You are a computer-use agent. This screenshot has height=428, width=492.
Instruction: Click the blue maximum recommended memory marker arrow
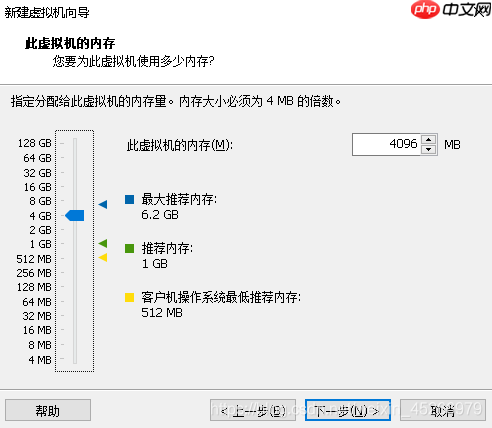(103, 204)
